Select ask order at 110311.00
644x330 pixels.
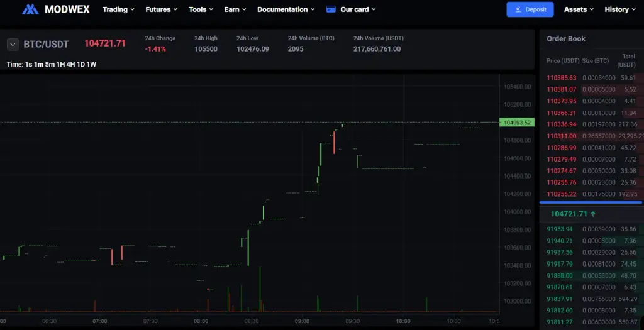(592, 136)
